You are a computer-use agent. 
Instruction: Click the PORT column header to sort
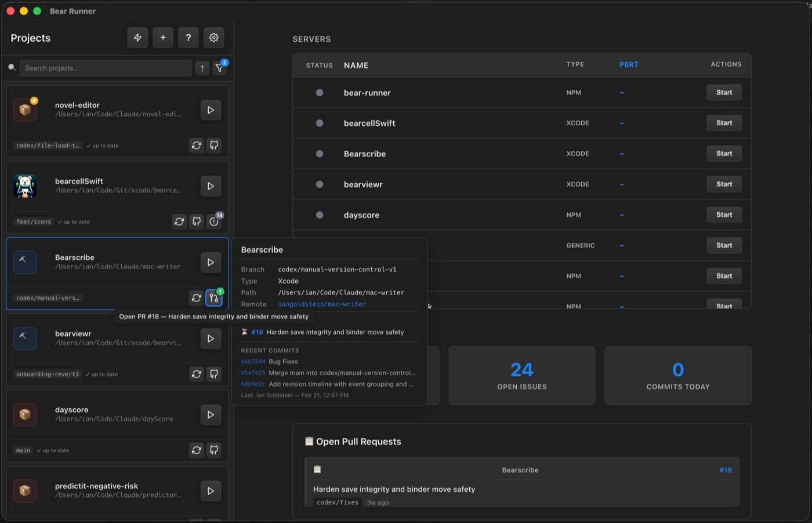click(629, 64)
